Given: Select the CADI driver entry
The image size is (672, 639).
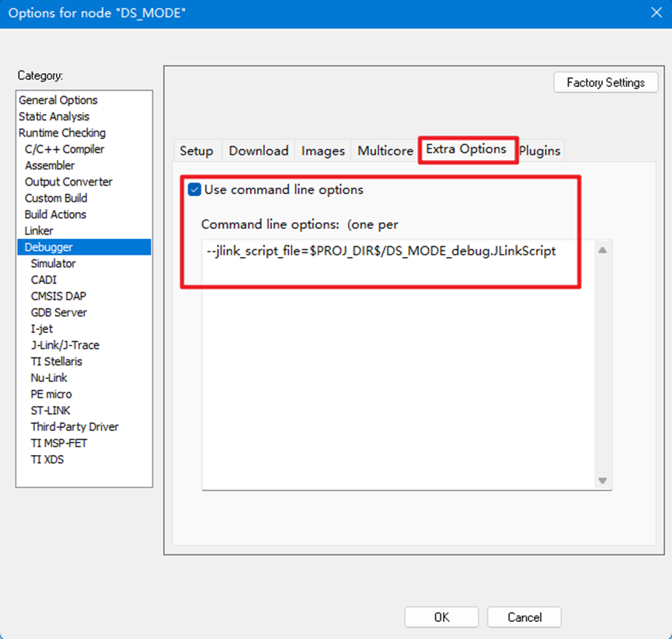Looking at the screenshot, I should point(44,280).
